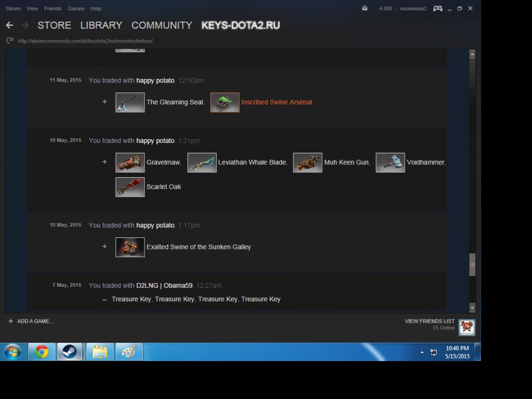Image resolution: width=532 pixels, height=399 pixels.
Task: Open the View menu
Action: [x=32, y=8]
